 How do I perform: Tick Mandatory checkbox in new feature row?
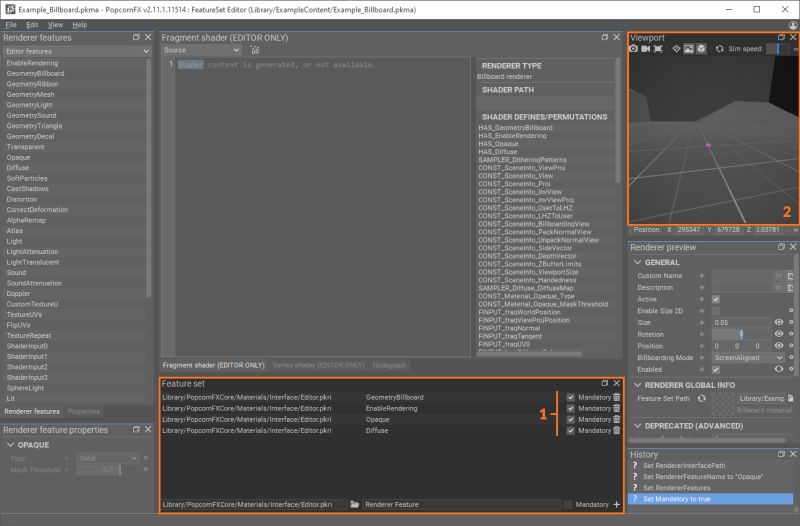click(x=568, y=504)
